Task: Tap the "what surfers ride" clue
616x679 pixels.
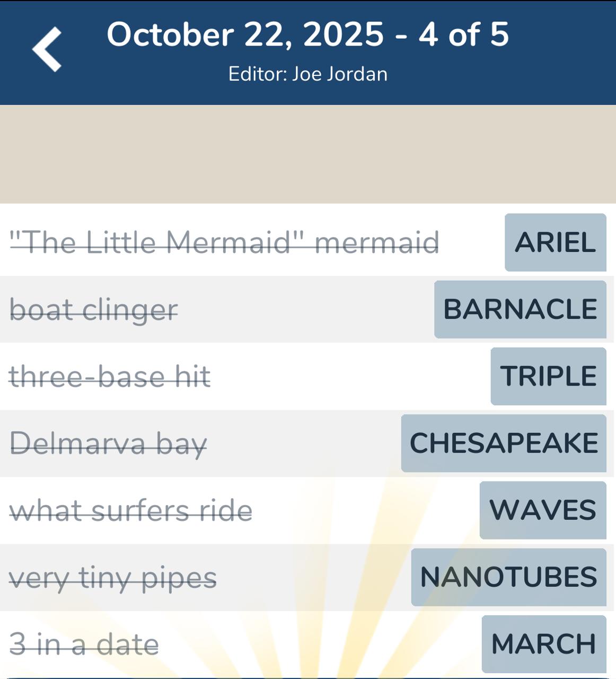Action: (131, 510)
